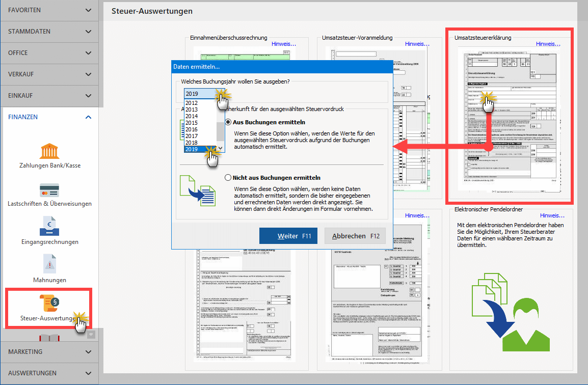Open Hinweis link of lower middle form
This screenshot has height=385, width=588.
(417, 215)
